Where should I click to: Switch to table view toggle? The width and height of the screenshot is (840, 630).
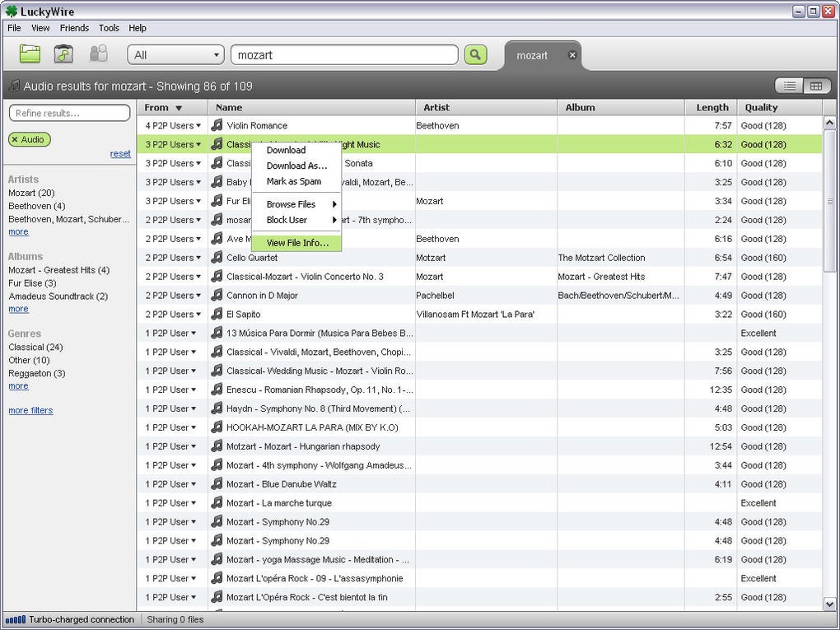[x=816, y=86]
